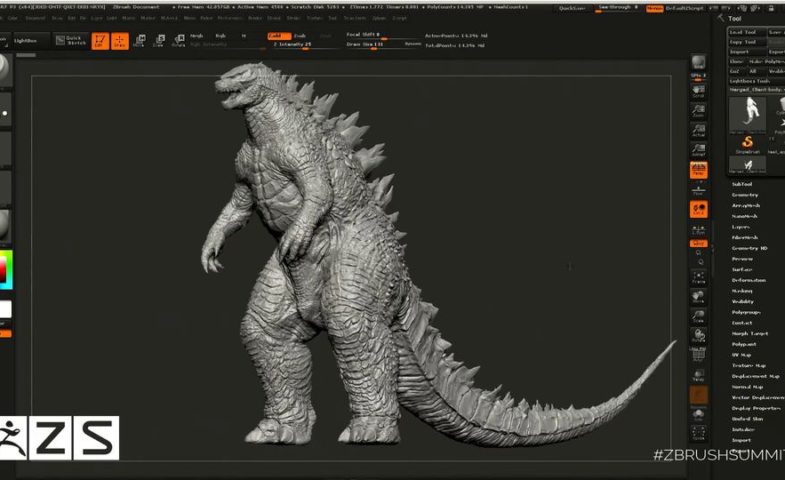Image resolution: width=785 pixels, height=480 pixels.
Task: Expand the FiberMesh subpalette
Action: tap(745, 237)
